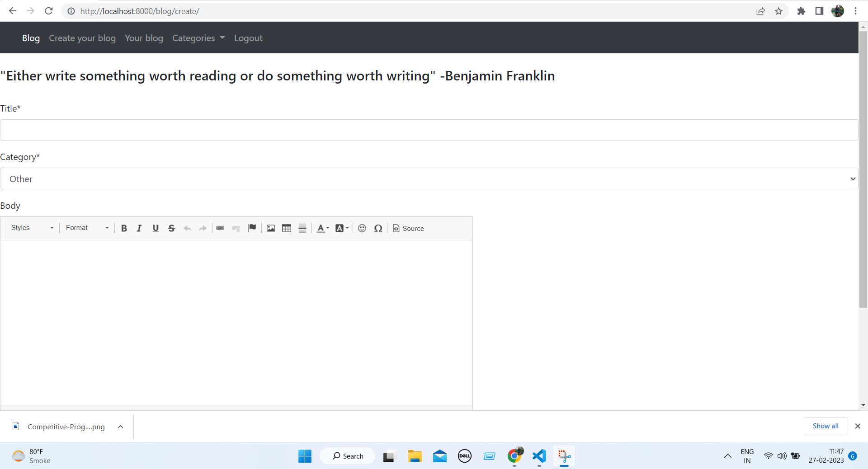
Task: Open Task View from taskbar
Action: (x=390, y=456)
